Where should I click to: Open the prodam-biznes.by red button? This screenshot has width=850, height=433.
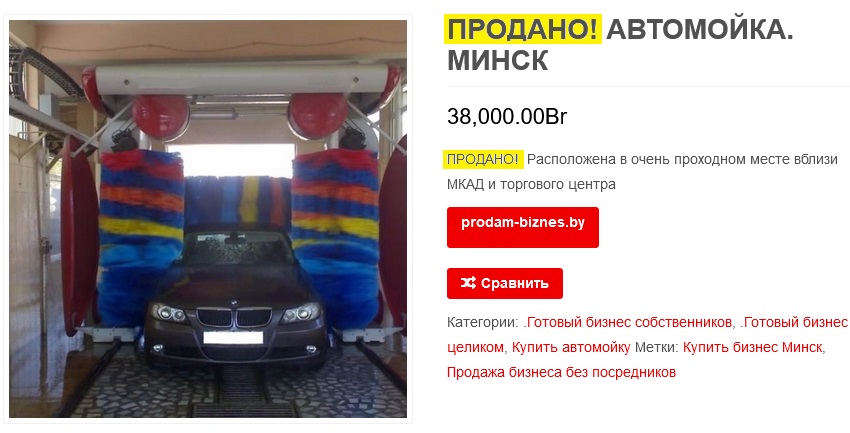(523, 227)
